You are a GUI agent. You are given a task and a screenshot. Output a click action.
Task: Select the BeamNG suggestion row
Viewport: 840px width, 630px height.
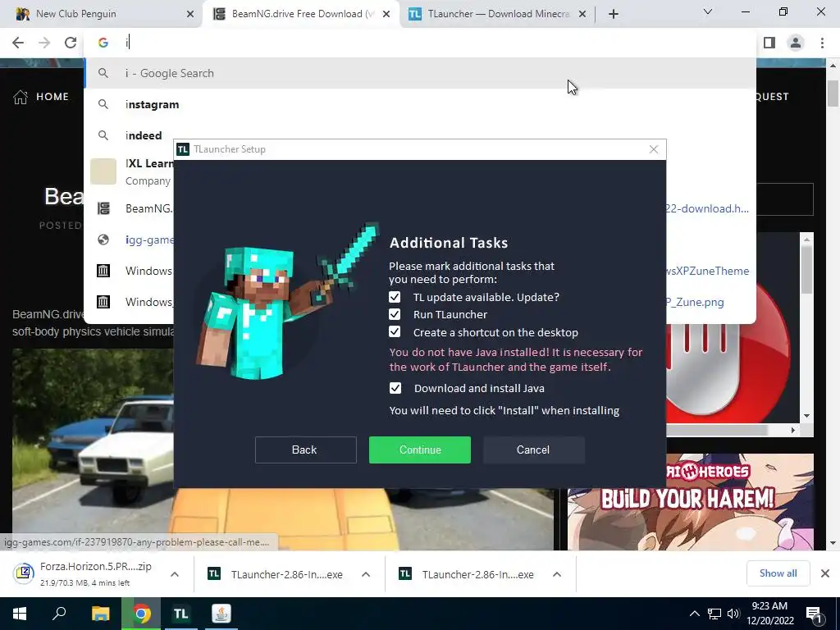point(129,208)
